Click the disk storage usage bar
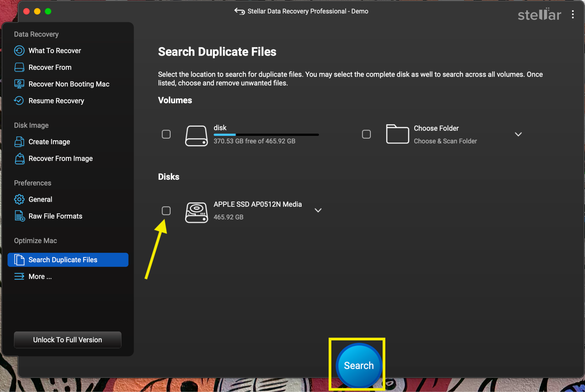This screenshot has width=585, height=392. point(266,135)
